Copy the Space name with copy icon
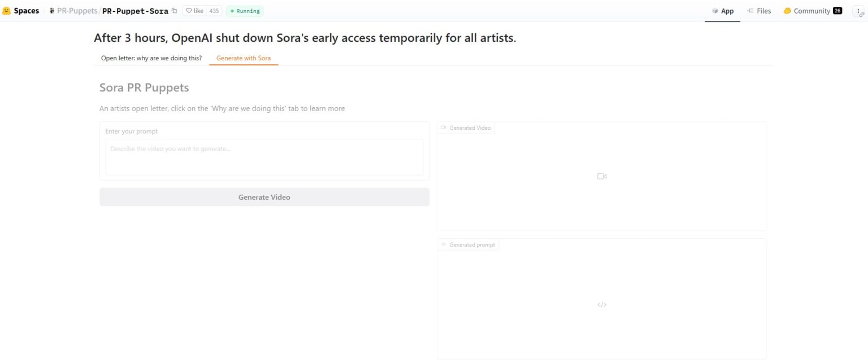Image resolution: width=868 pixels, height=364 pixels. click(175, 11)
